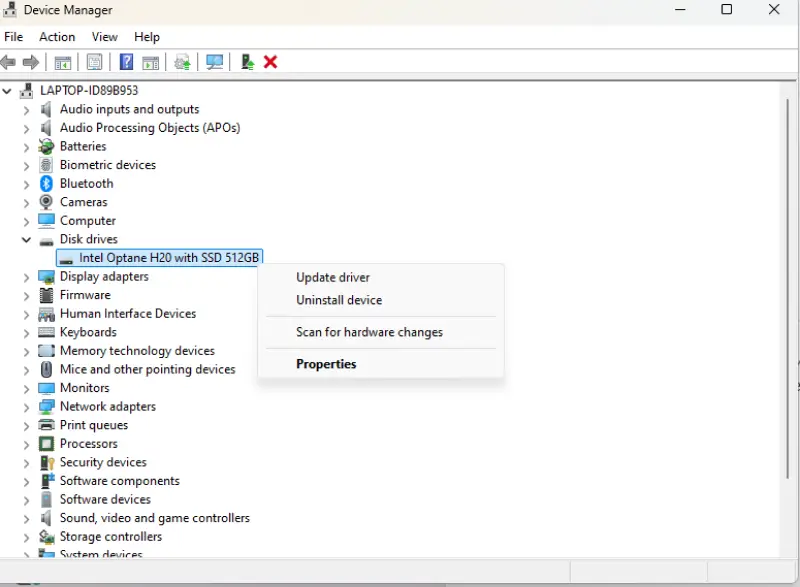Image resolution: width=800 pixels, height=587 pixels.
Task: Expand the Bluetooth category
Action: (x=25, y=183)
